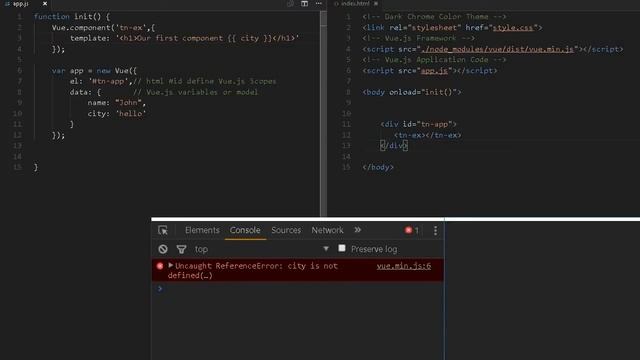640x360 pixels.
Task: Click the app.js editor vertical scrollbar
Action: 323,113
